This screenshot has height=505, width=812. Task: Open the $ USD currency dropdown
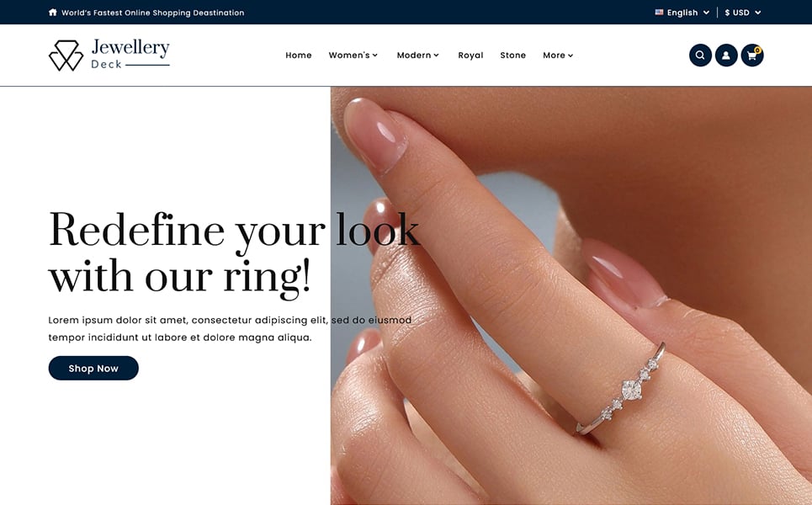pos(743,13)
